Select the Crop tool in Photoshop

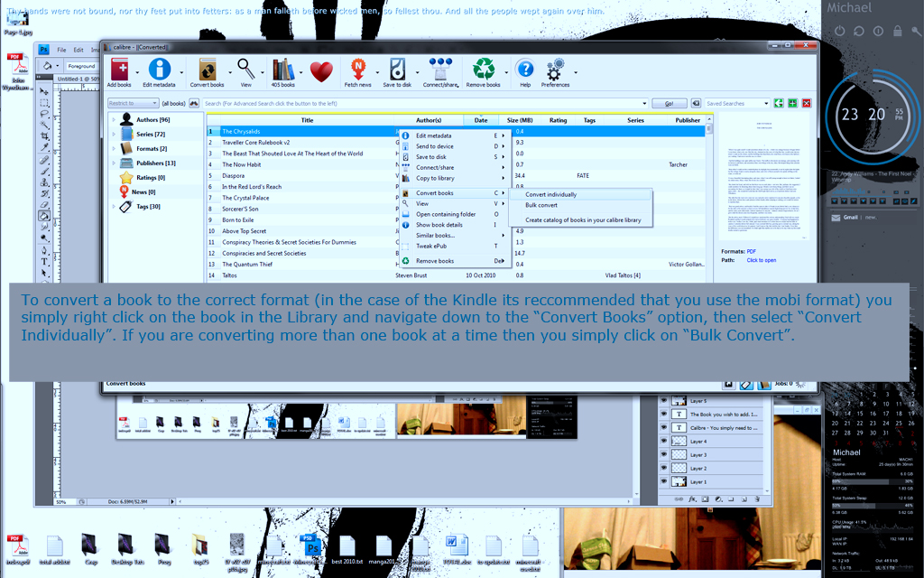point(44,136)
